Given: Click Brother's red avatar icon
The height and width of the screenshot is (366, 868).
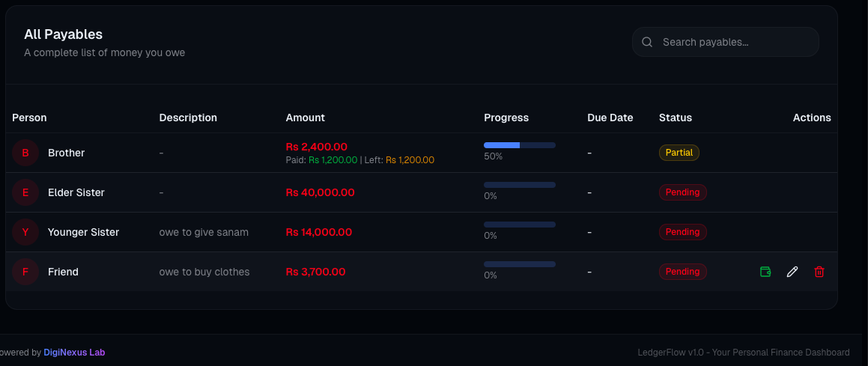Looking at the screenshot, I should [x=25, y=153].
